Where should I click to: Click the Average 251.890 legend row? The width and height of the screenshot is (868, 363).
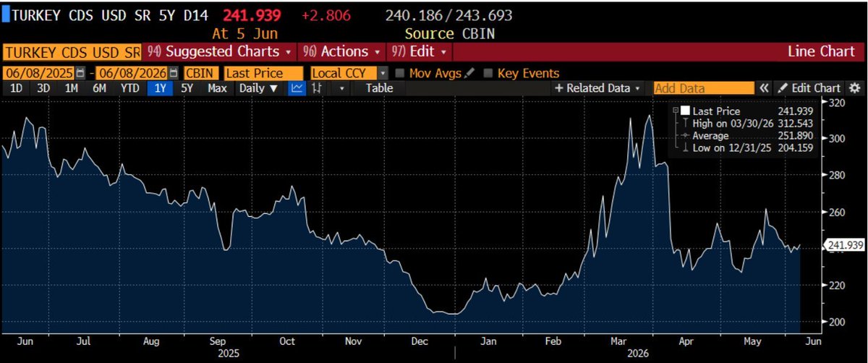tap(748, 134)
